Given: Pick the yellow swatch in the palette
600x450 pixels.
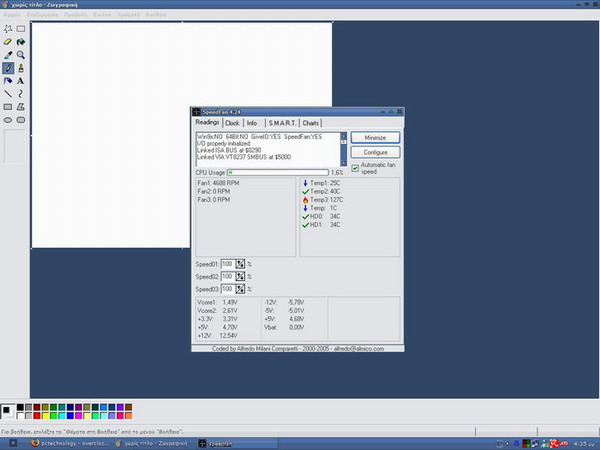Looking at the screenshot, I should coord(45,416).
